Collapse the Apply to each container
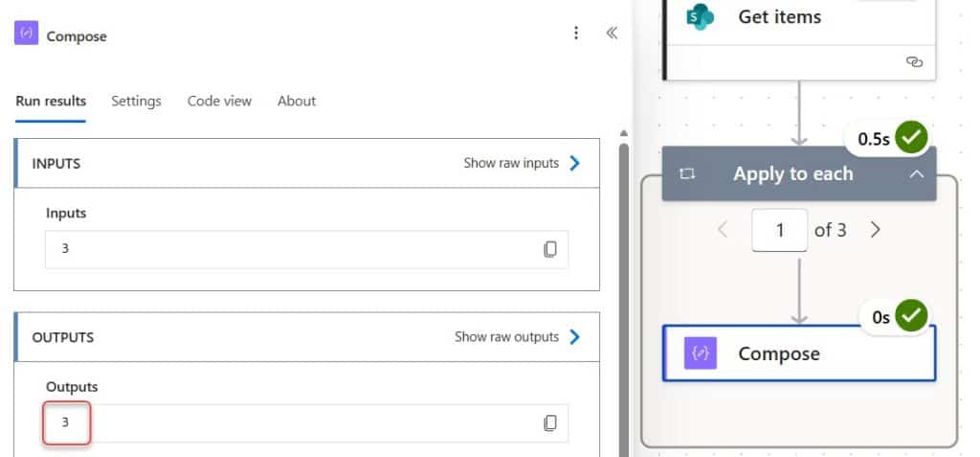 [916, 174]
